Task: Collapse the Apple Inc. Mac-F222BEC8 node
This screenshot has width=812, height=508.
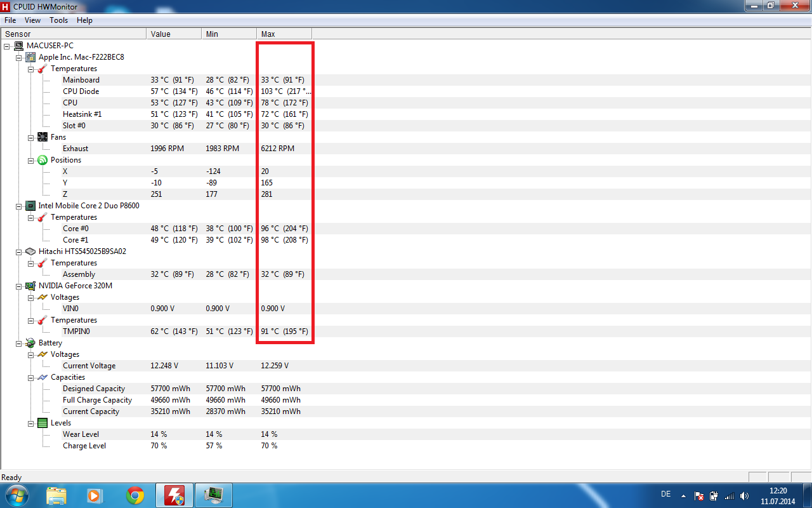Action: pos(19,57)
